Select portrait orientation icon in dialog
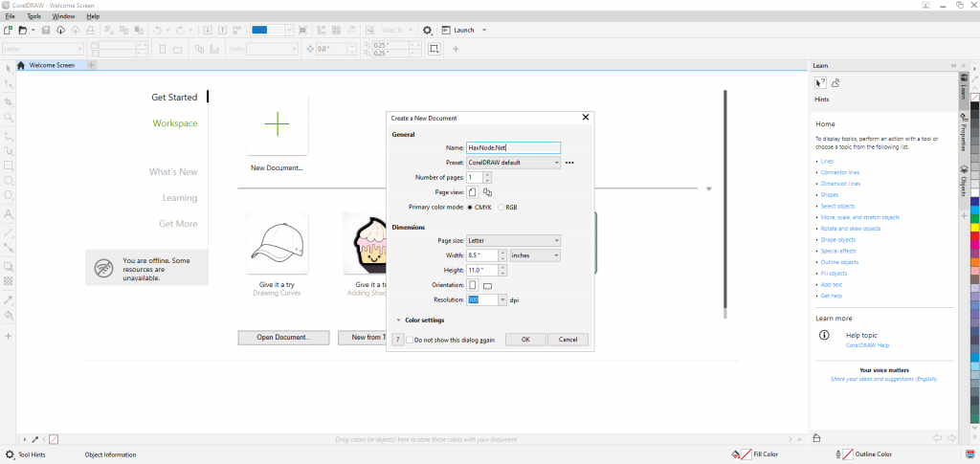 (472, 285)
